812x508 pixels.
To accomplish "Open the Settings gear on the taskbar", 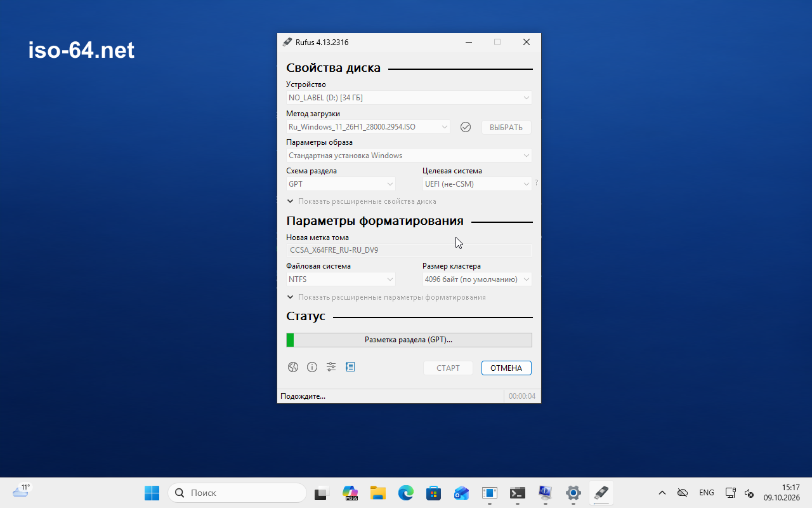I will click(x=573, y=493).
